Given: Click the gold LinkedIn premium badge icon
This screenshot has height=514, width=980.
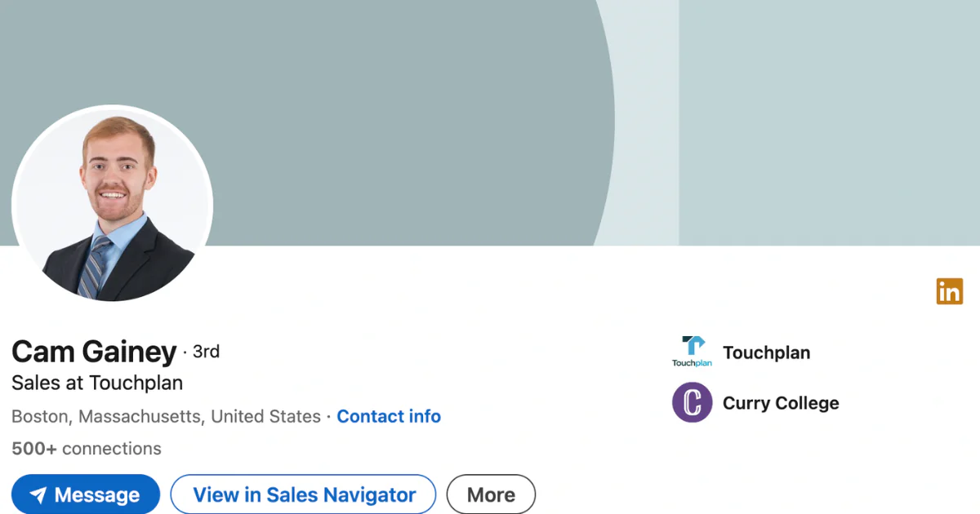Looking at the screenshot, I should 950,291.
